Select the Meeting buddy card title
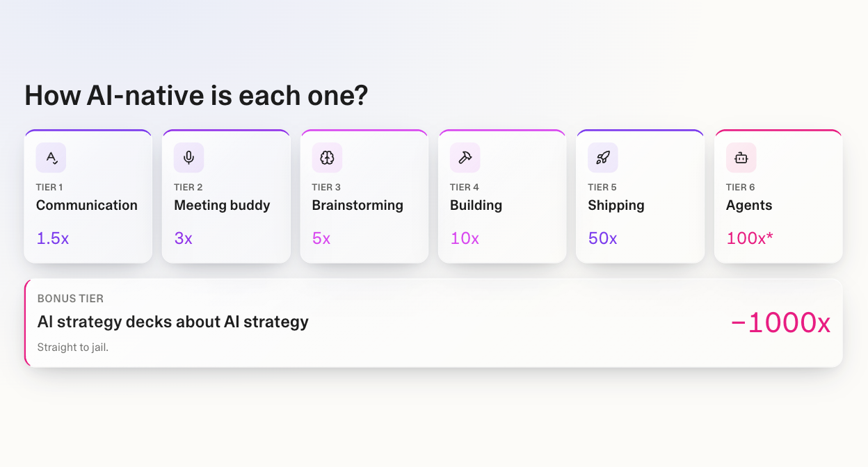Screen dimensions: 868x467 [222, 206]
